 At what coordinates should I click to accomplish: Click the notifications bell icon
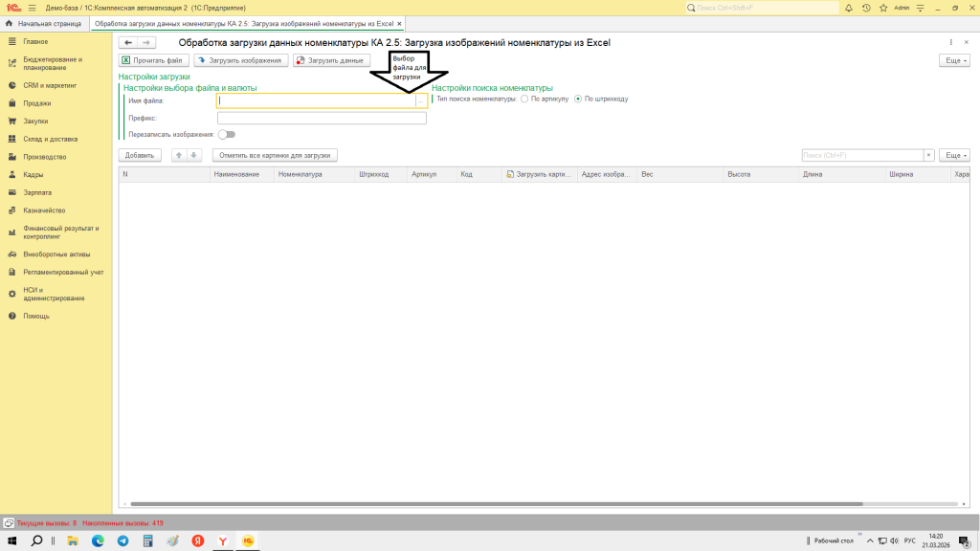click(849, 8)
